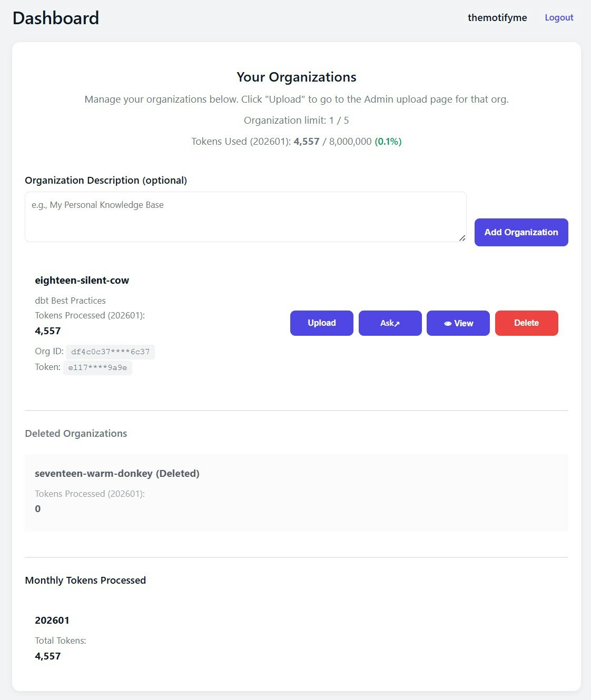This screenshot has width=591, height=700.
Task: Click the seventeen-warm-donkey deleted organization entry
Action: [x=117, y=473]
